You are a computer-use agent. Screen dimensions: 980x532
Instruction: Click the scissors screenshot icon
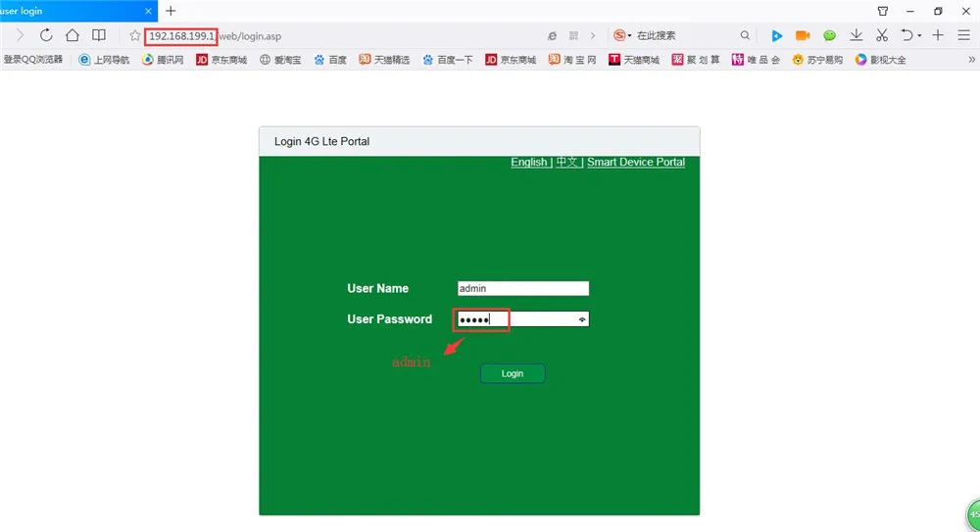pyautogui.click(x=882, y=35)
